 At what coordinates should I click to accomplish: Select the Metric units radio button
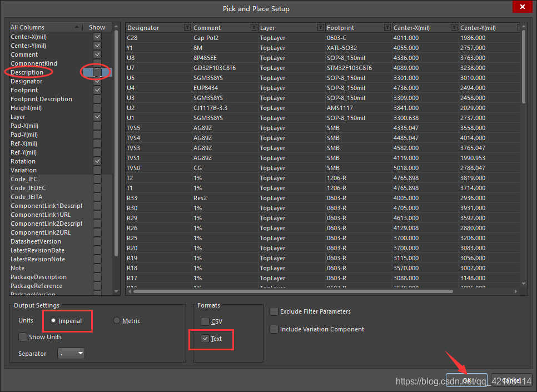tap(117, 320)
